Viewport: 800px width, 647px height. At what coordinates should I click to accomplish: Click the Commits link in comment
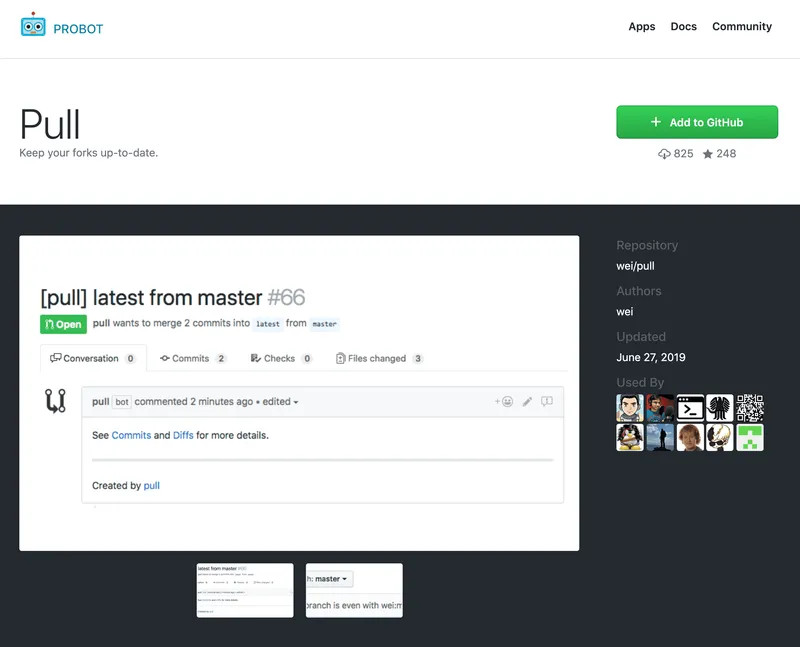131,435
